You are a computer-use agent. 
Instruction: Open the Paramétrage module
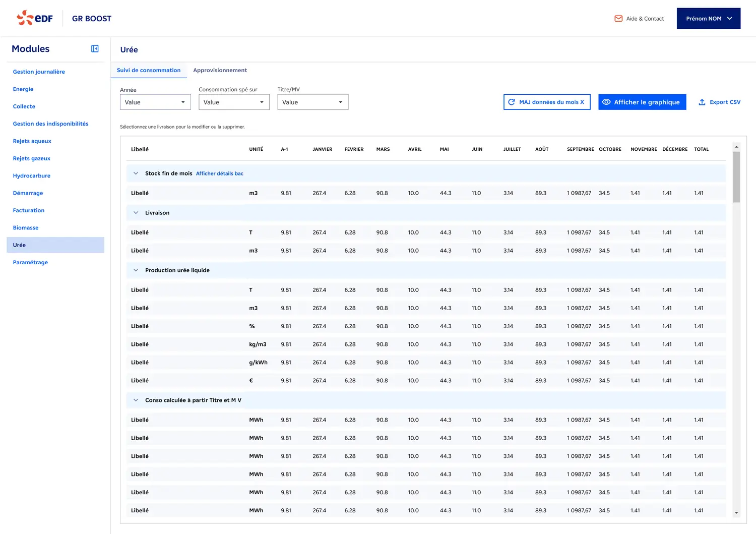pyautogui.click(x=30, y=262)
